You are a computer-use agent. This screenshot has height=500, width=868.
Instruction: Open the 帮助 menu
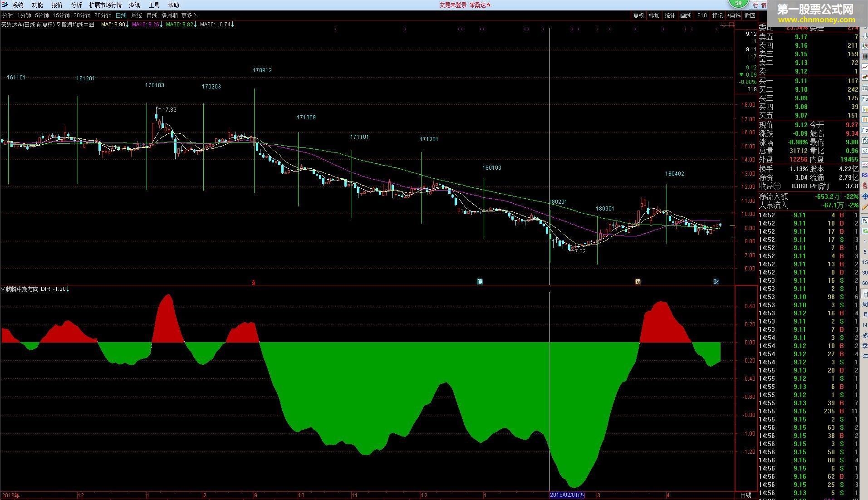tap(173, 5)
